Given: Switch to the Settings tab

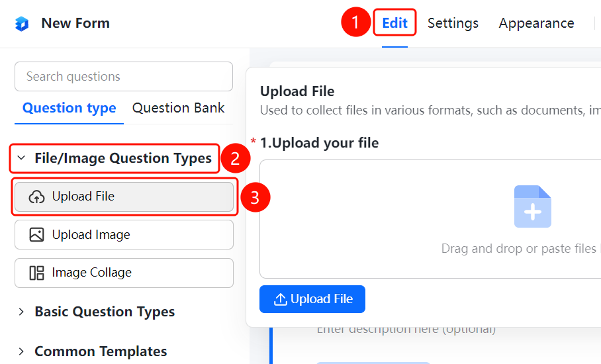Looking at the screenshot, I should pos(453,23).
